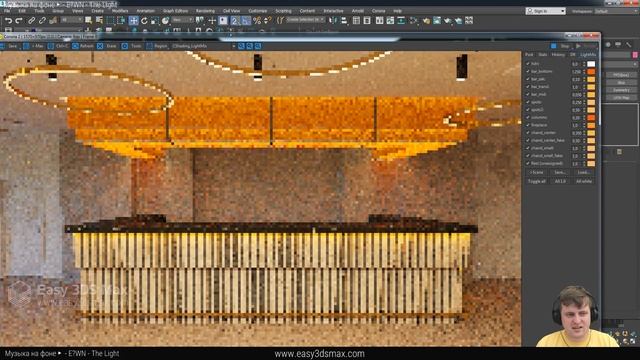
Task: Select the Rectangular Selection Region icon
Action: click(x=110, y=20)
